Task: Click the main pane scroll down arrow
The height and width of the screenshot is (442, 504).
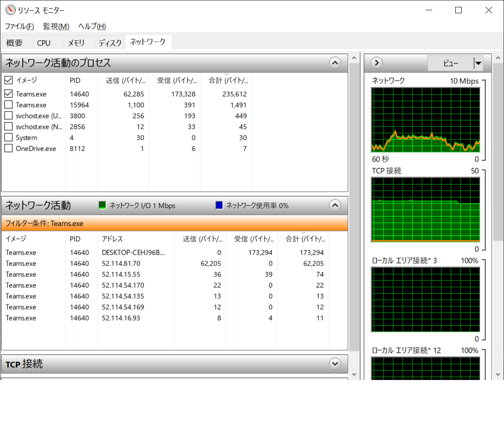Action: (354, 374)
